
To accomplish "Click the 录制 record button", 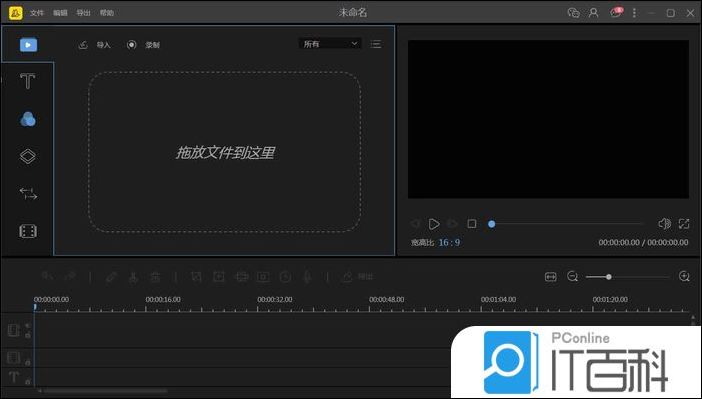I will 143,45.
